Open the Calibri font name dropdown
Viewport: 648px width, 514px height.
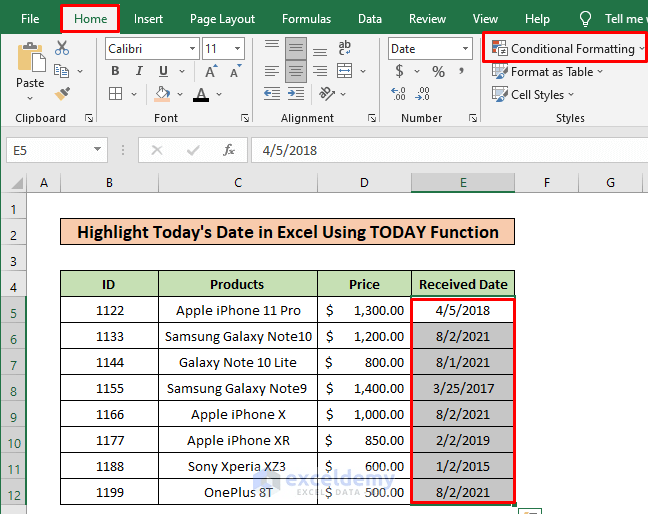(x=192, y=49)
